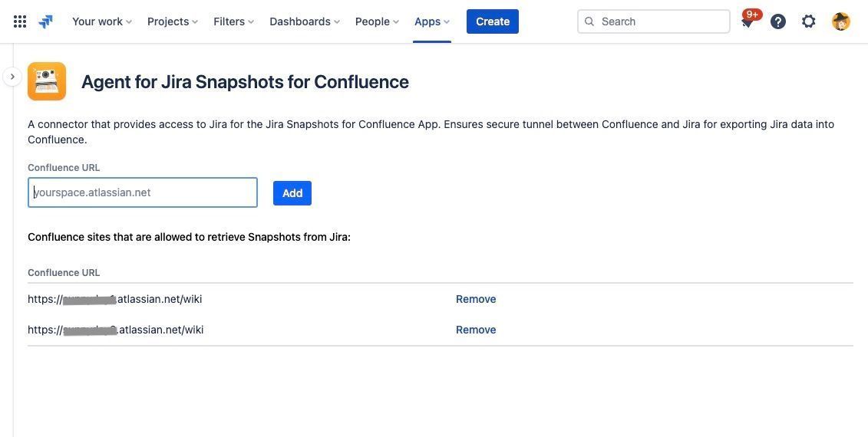Click the Create button
Viewport: 868px width, 437px height.
493,21
